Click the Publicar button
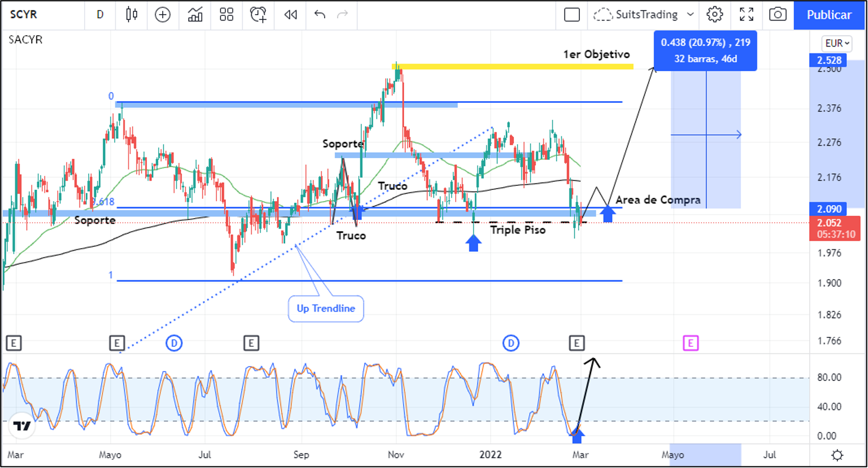The width and height of the screenshot is (868, 468). pyautogui.click(x=829, y=15)
